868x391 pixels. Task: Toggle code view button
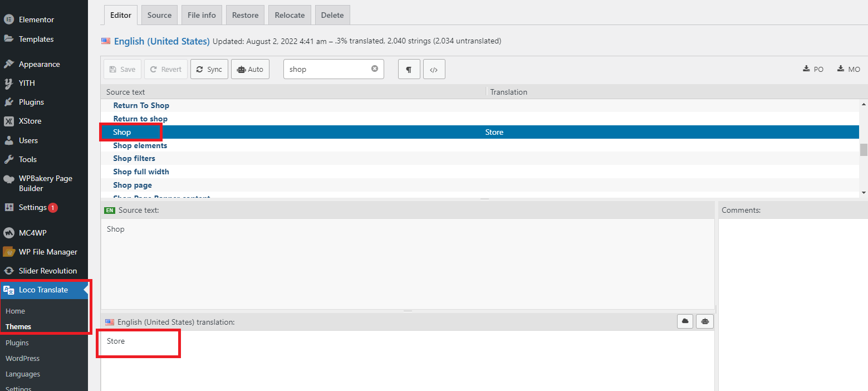tap(434, 69)
